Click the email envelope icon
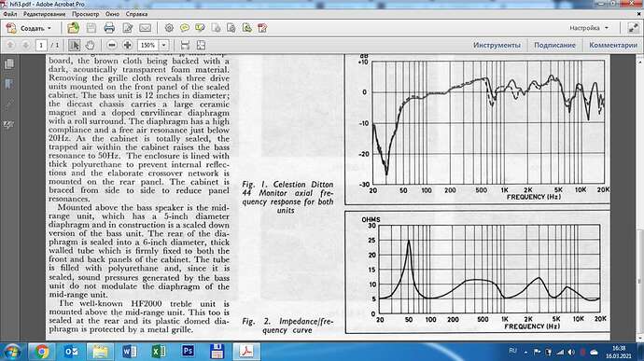The height and width of the screenshot is (361, 644). [x=146, y=28]
